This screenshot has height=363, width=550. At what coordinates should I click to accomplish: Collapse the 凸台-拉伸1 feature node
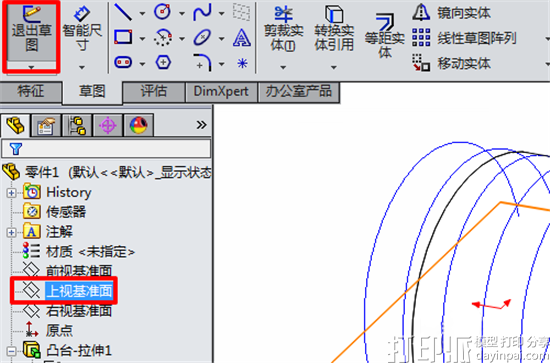(11, 351)
